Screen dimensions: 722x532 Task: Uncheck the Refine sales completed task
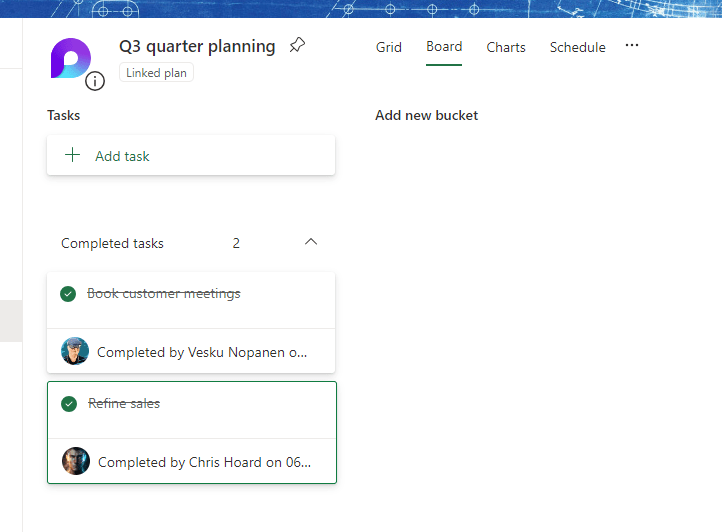click(x=69, y=404)
